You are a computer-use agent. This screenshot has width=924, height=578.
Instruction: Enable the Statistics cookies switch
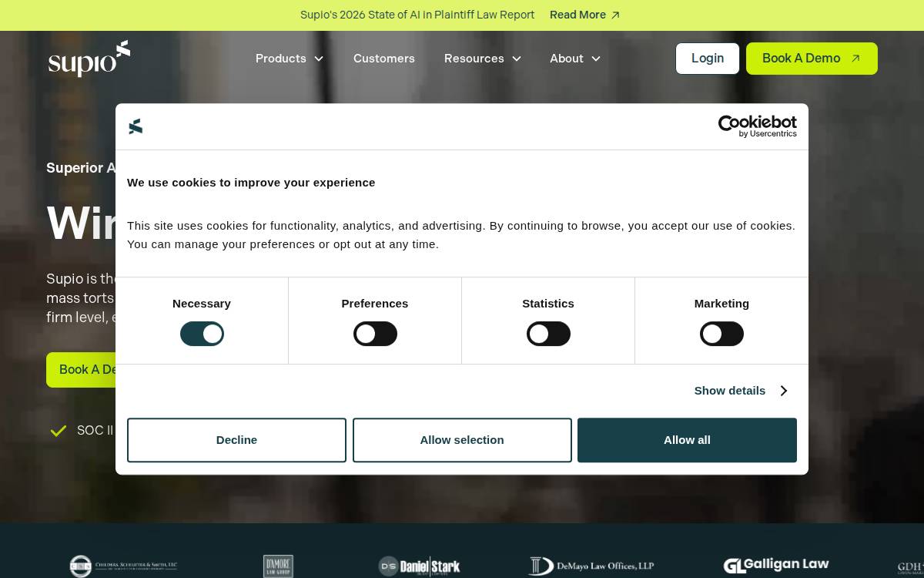pyautogui.click(x=548, y=334)
